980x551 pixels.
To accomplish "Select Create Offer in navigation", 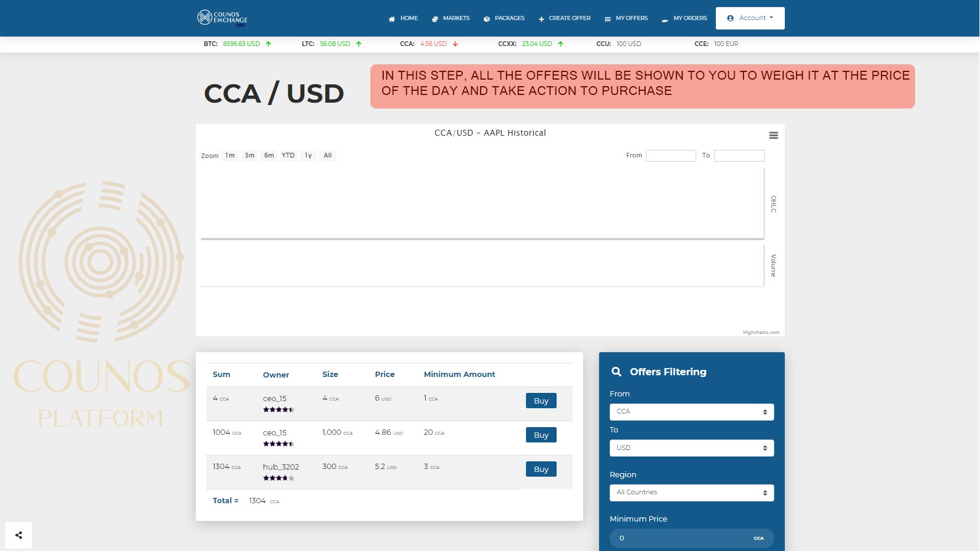I will click(x=564, y=18).
